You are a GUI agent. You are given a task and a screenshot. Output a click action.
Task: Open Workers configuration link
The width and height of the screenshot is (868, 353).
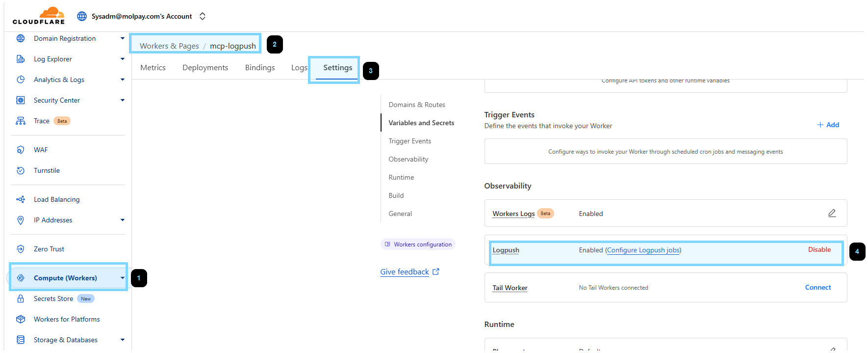tap(418, 244)
